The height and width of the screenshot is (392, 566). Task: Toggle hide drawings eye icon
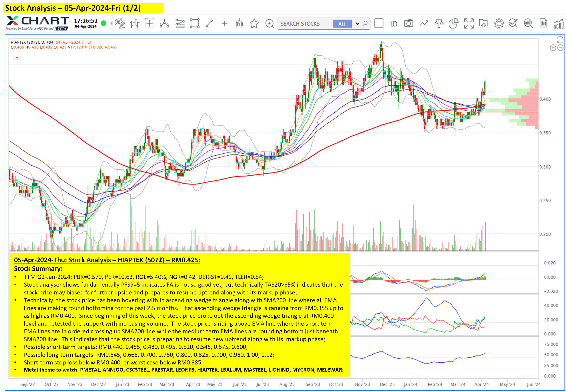point(120,24)
